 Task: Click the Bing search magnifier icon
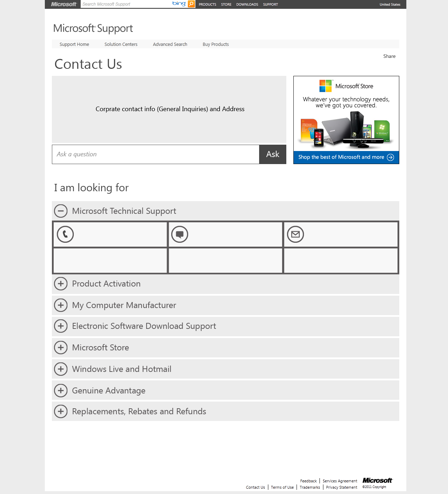tap(191, 4)
